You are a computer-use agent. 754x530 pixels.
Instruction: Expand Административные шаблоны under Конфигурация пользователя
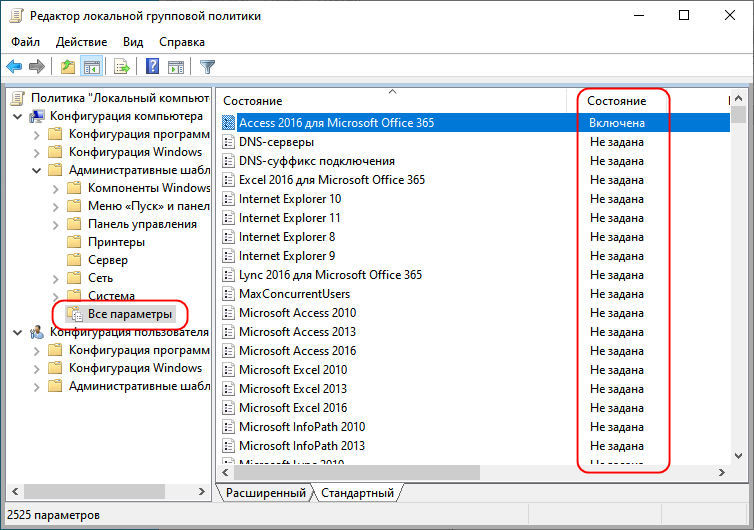coord(37,387)
